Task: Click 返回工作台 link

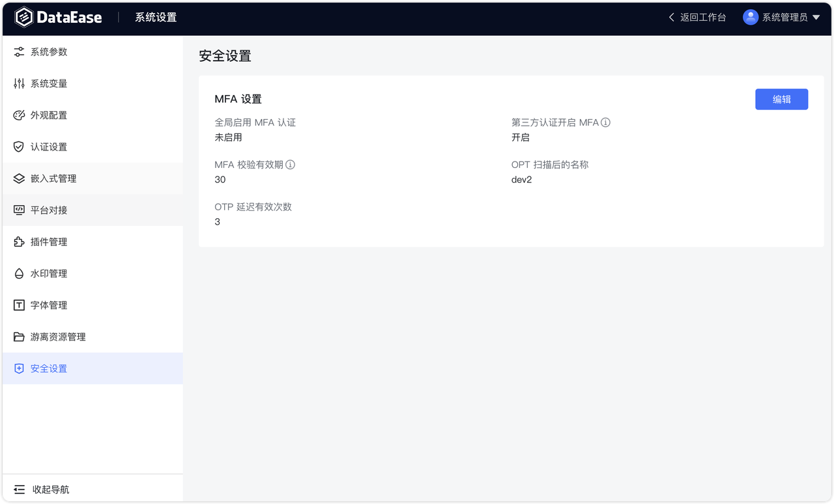Action: pyautogui.click(x=698, y=17)
